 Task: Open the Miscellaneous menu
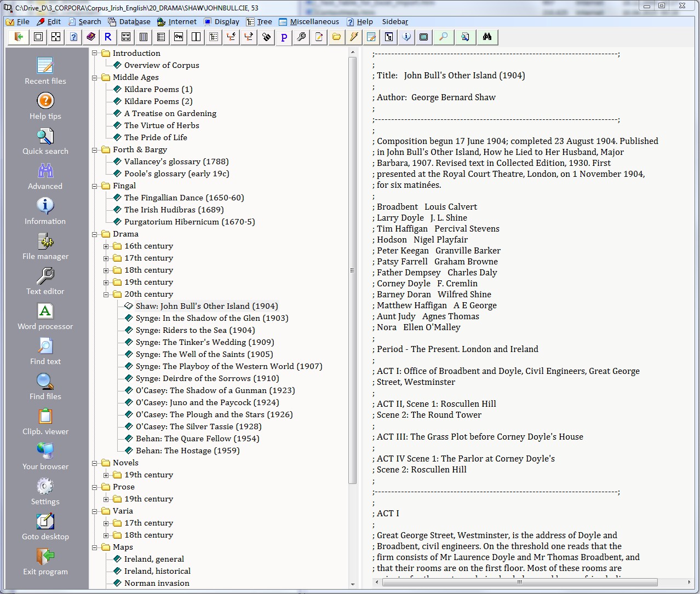tap(309, 22)
